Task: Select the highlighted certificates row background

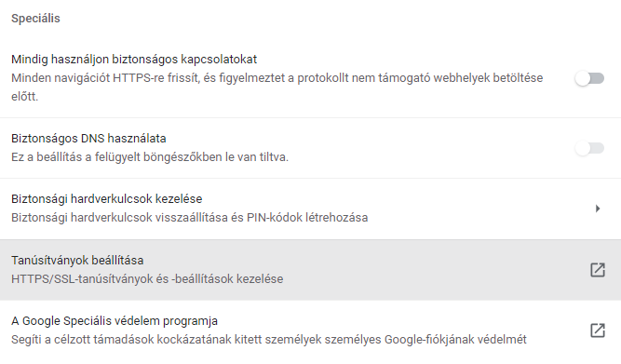Action: coord(311,270)
